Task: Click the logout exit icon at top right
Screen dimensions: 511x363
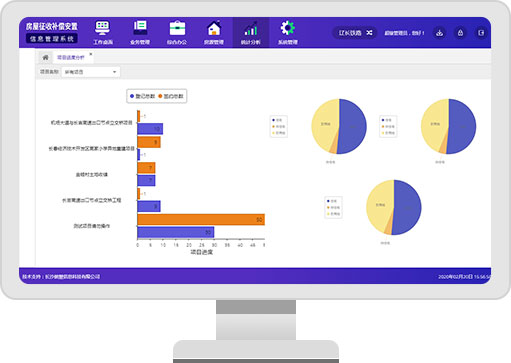Action: click(481, 33)
